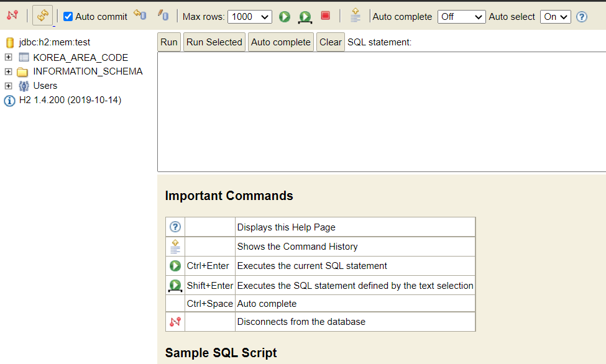Viewport: 606px width, 364px height.
Task: Click the disconnect icon in the Important Commands table
Action: [175, 322]
